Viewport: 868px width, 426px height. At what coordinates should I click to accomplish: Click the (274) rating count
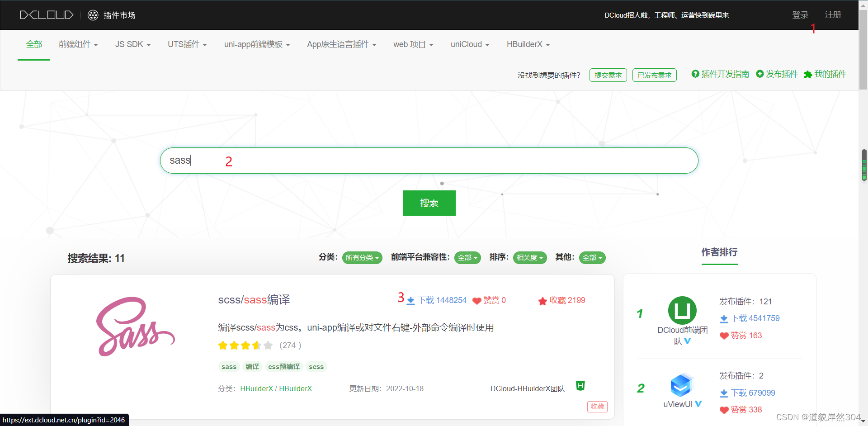click(290, 346)
